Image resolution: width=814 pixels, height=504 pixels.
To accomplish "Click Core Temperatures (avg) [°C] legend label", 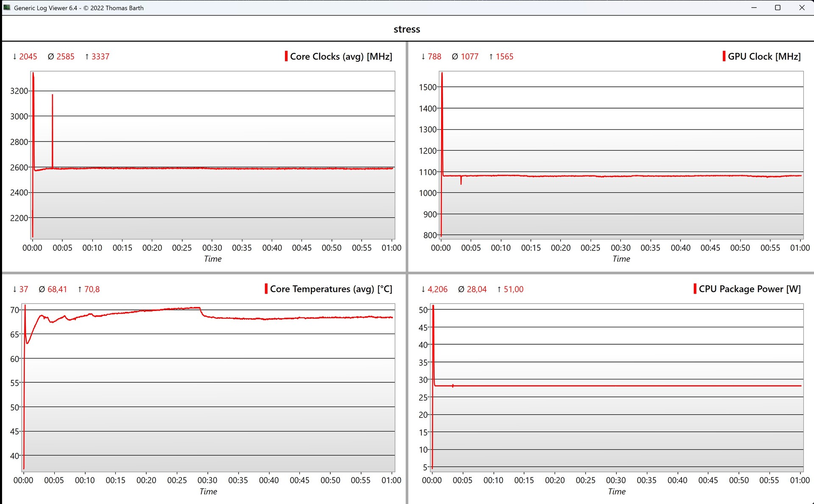I will pyautogui.click(x=331, y=289).
